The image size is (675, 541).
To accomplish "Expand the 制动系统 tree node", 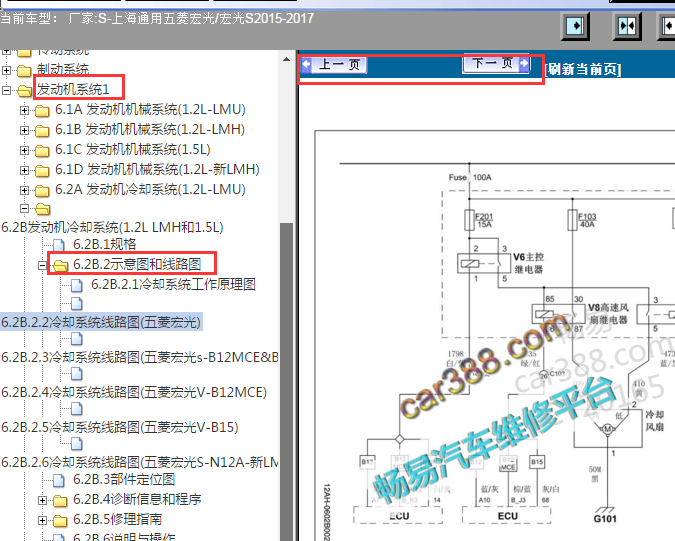I will pyautogui.click(x=6, y=70).
